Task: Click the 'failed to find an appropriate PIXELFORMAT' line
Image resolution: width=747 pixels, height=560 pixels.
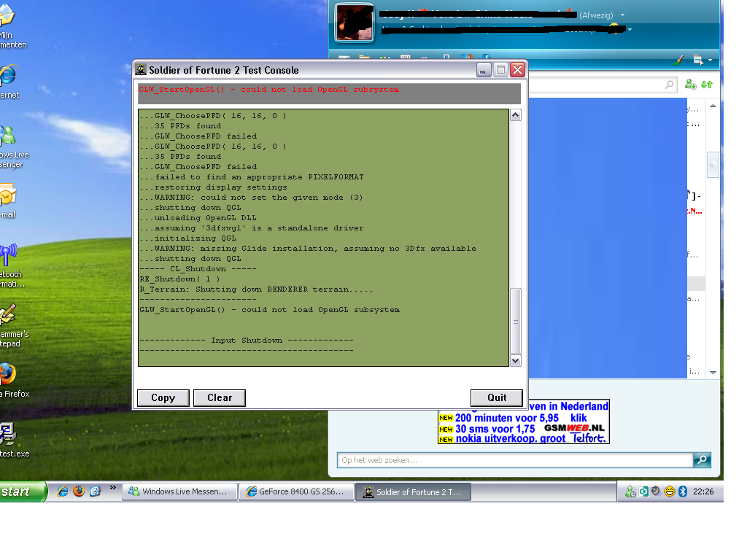Action: point(252,177)
